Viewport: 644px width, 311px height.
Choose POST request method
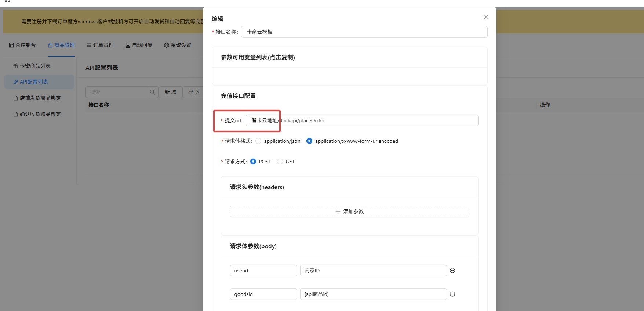coord(253,162)
